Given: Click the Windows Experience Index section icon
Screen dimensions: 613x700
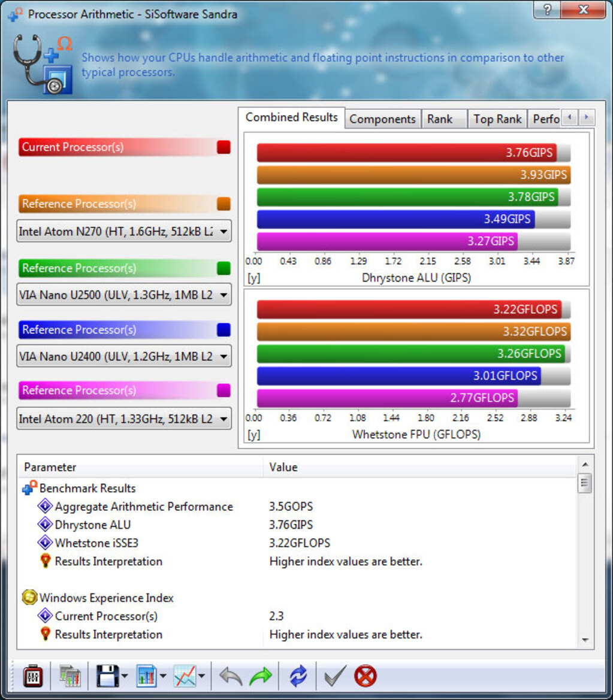Looking at the screenshot, I should [x=29, y=598].
